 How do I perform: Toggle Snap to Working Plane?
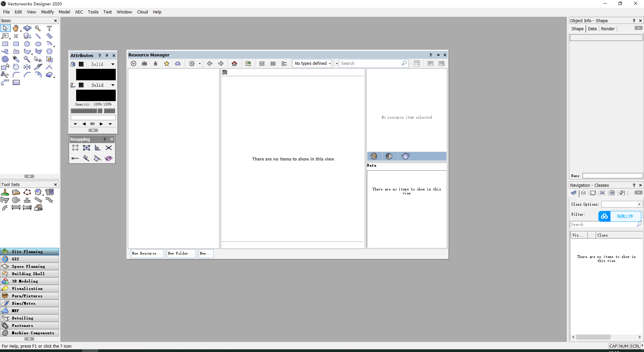click(x=109, y=158)
